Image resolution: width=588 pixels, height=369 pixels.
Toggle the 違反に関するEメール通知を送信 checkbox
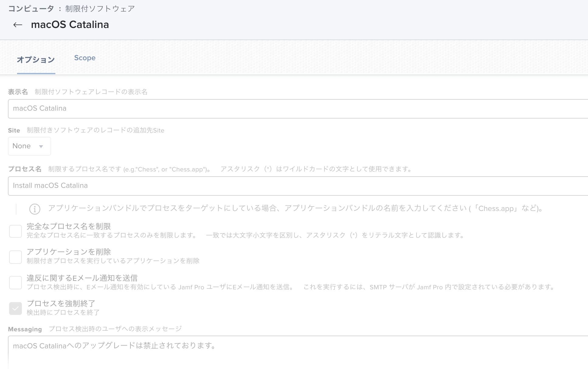click(x=16, y=282)
